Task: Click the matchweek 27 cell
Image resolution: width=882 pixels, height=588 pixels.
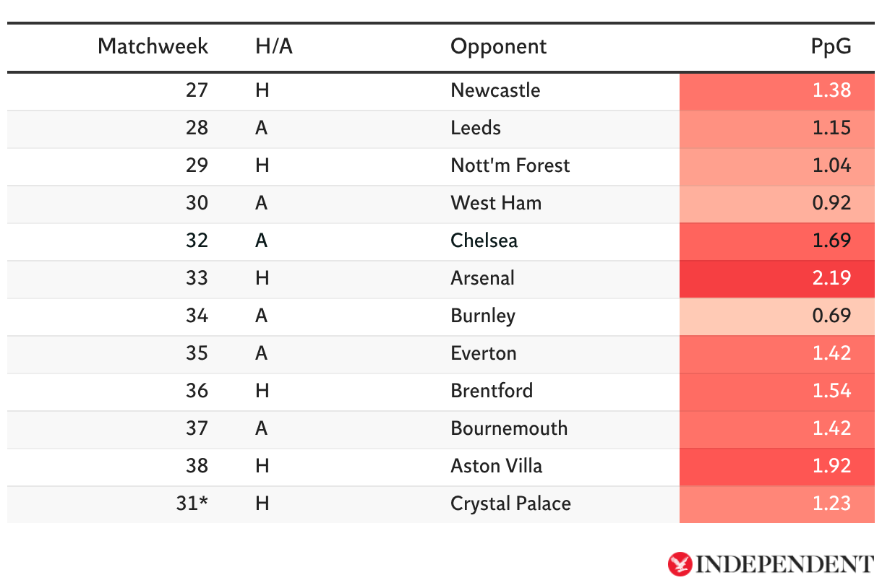Action: coord(196,90)
